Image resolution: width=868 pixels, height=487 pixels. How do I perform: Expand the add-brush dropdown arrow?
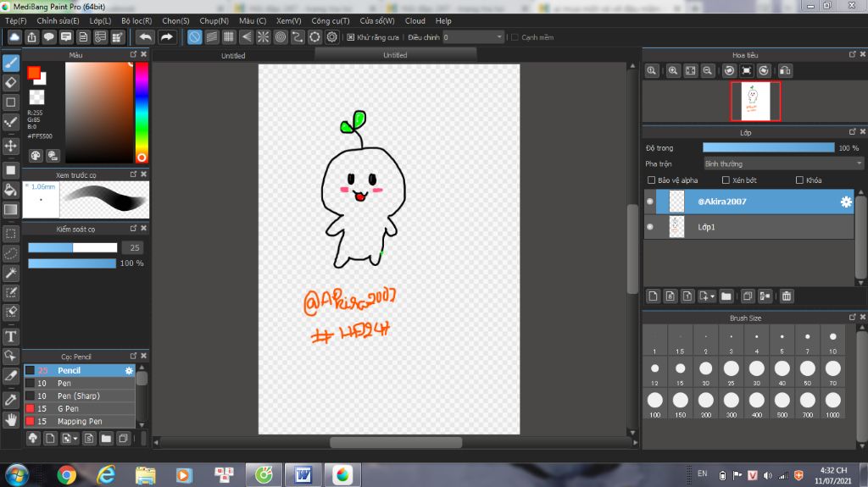[75, 439]
